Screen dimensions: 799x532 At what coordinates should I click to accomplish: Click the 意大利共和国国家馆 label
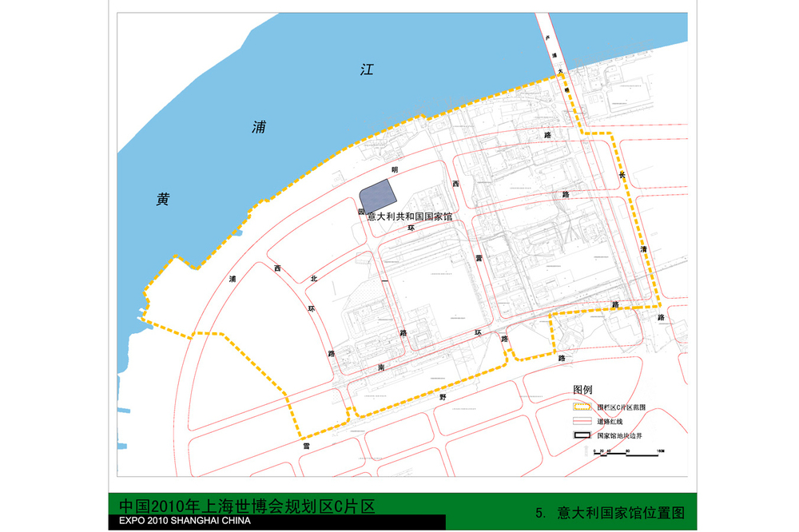(x=409, y=216)
